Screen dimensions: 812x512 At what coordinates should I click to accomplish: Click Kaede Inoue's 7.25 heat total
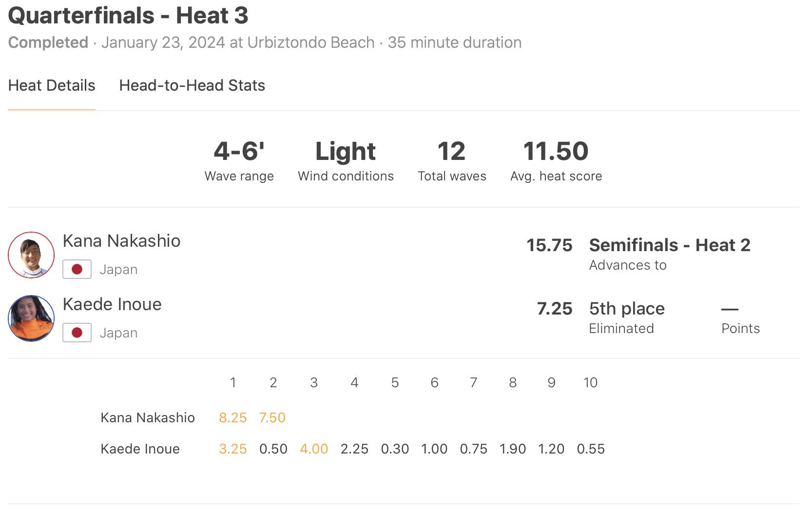555,308
